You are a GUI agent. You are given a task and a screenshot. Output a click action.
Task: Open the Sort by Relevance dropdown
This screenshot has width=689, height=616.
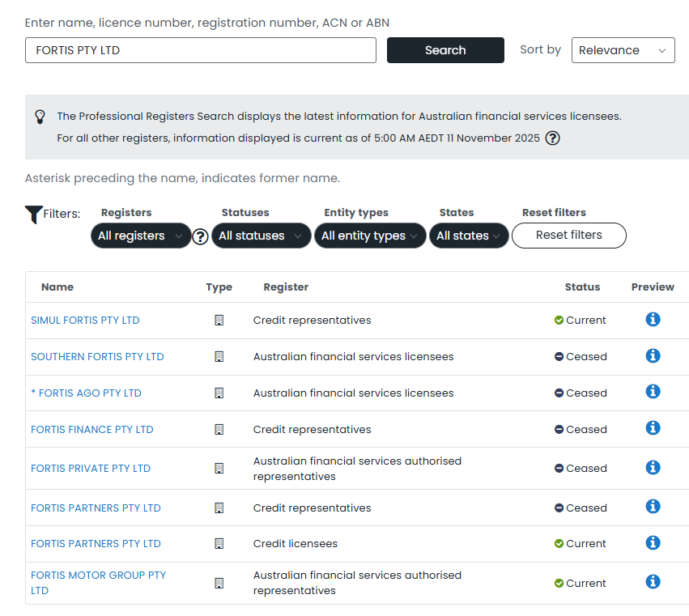pyautogui.click(x=623, y=50)
